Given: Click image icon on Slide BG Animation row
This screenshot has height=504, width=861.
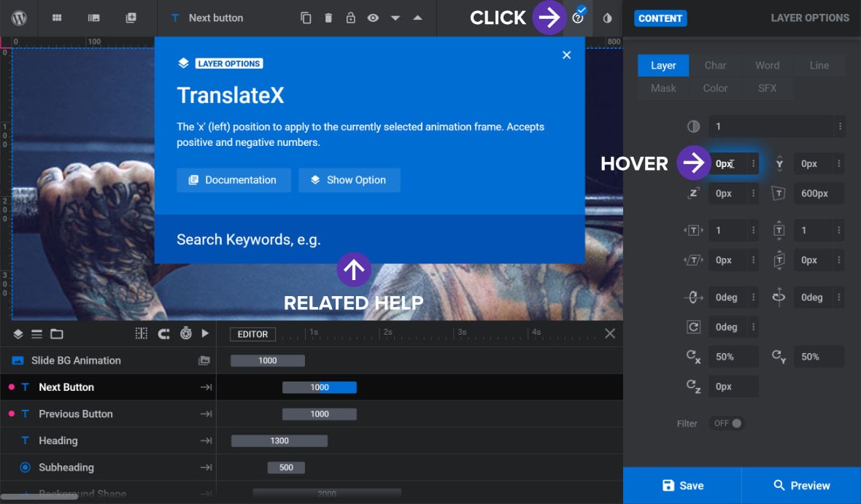Looking at the screenshot, I should pos(204,361).
